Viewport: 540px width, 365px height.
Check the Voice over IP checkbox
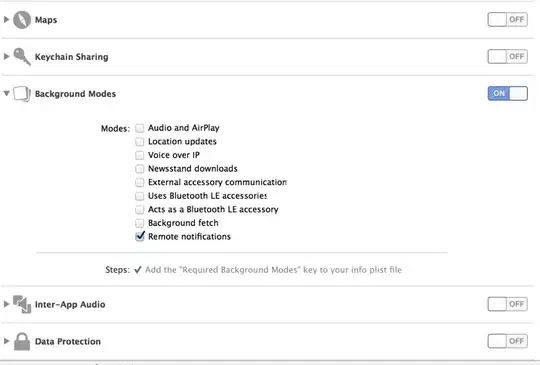click(x=139, y=155)
